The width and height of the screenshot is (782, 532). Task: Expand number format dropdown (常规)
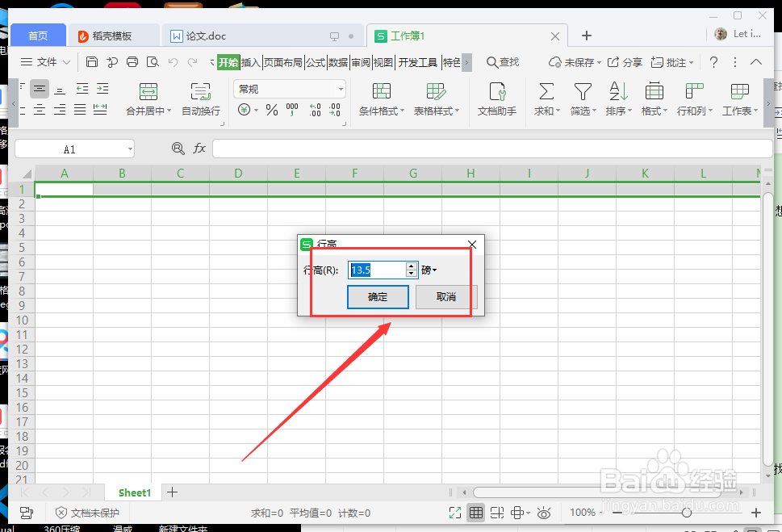341,90
